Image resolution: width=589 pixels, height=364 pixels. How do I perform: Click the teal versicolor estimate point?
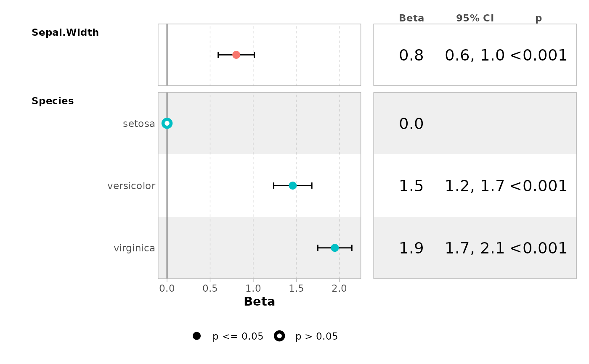click(293, 185)
